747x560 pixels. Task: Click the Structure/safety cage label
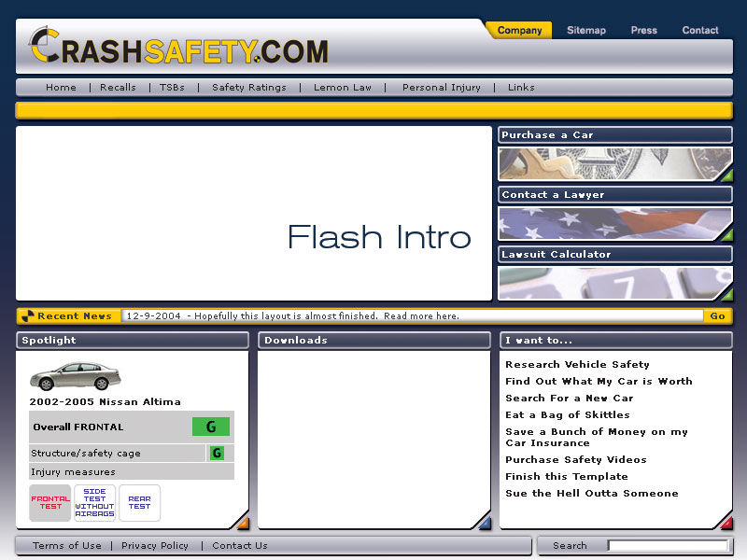[x=86, y=453]
